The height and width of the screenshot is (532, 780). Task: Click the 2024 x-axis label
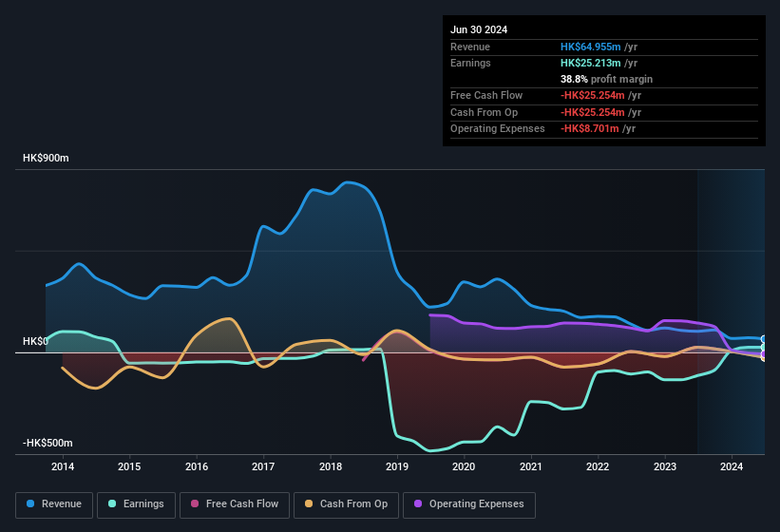732,466
